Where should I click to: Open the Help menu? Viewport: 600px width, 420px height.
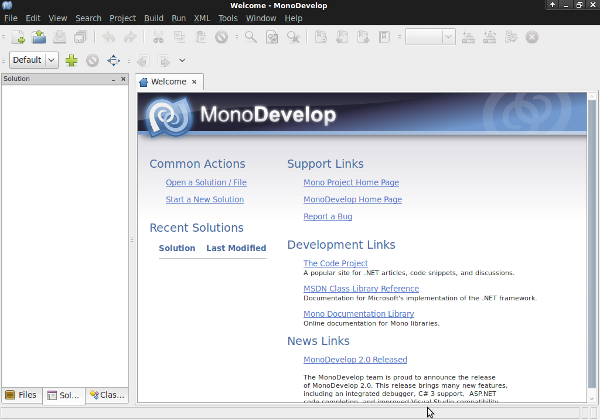pos(293,18)
